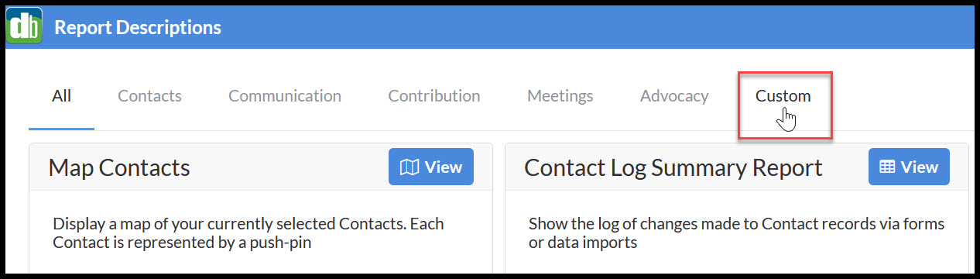
Task: Click blank space in Contact Log card body
Action: tap(737, 262)
